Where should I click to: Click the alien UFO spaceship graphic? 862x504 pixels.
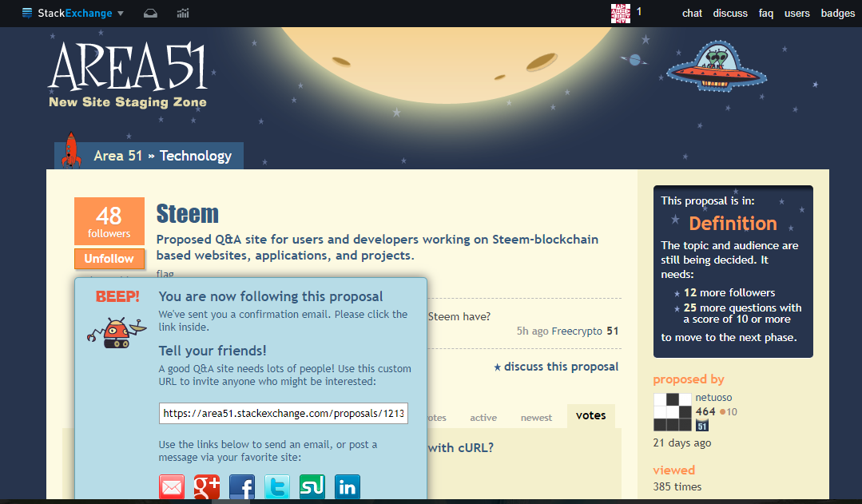click(717, 67)
